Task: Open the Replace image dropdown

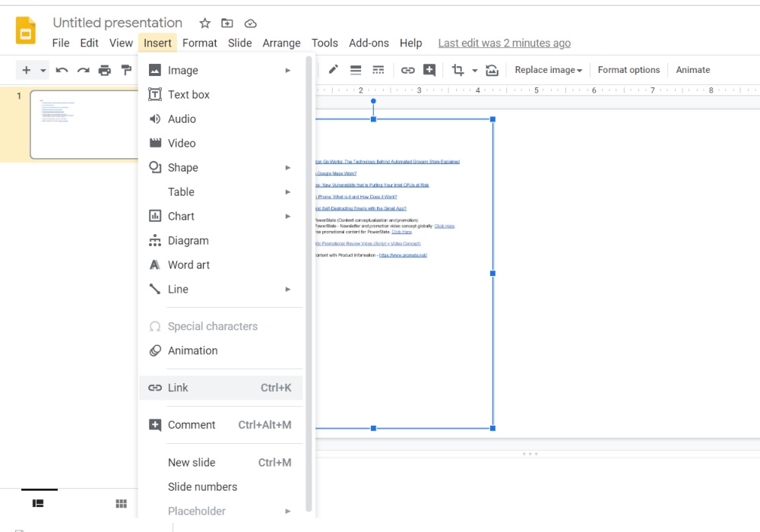Action: click(x=547, y=69)
